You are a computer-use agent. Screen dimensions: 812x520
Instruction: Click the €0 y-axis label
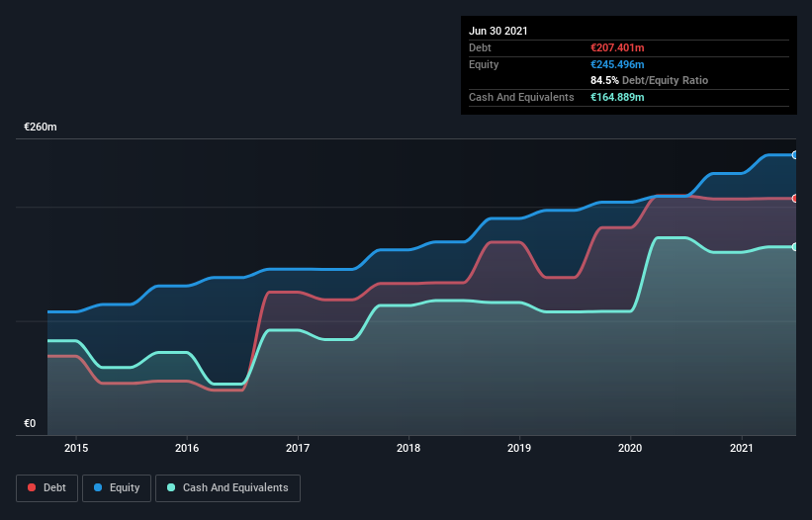pos(30,423)
